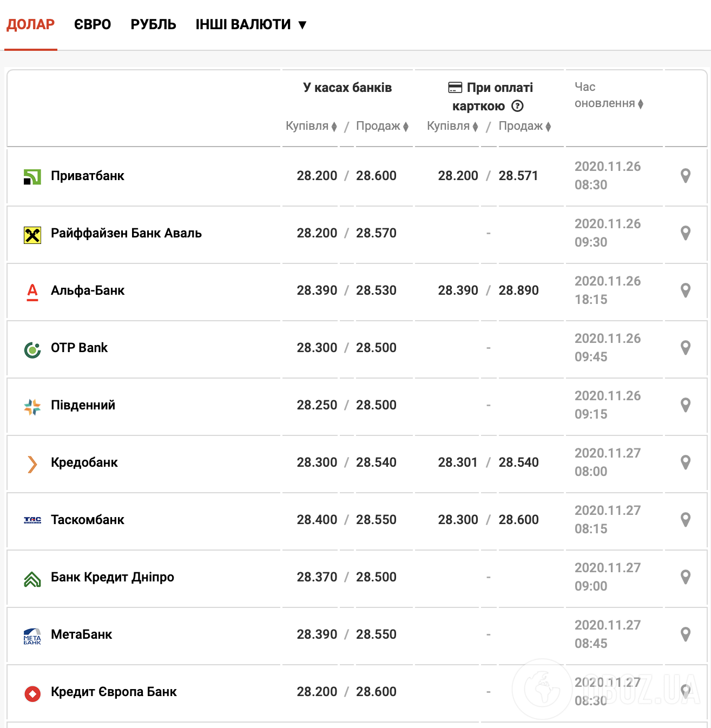Click the credit card icon in header
This screenshot has height=728, width=711.
(x=455, y=88)
